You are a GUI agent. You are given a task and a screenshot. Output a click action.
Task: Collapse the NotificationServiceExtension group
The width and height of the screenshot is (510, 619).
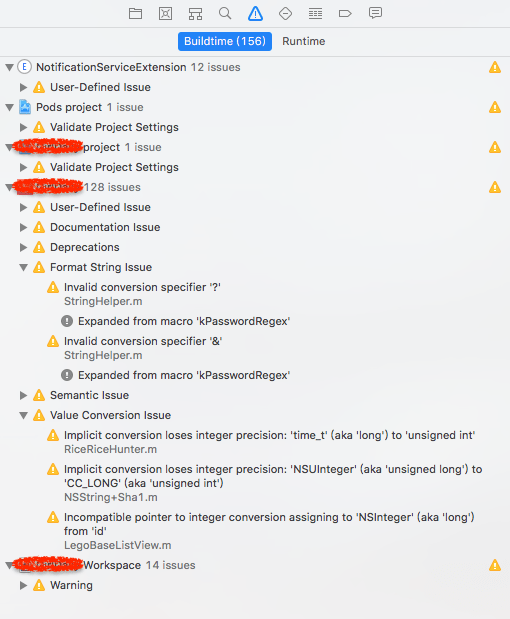pos(9,68)
